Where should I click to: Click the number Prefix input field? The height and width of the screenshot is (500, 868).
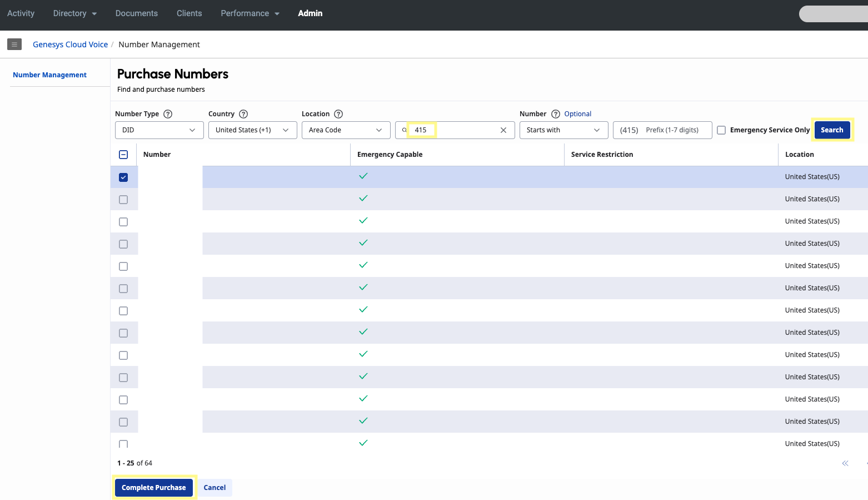coord(672,130)
